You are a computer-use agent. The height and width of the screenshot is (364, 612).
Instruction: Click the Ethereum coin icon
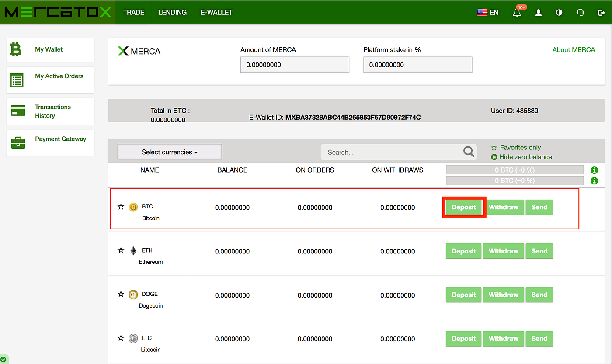133,251
